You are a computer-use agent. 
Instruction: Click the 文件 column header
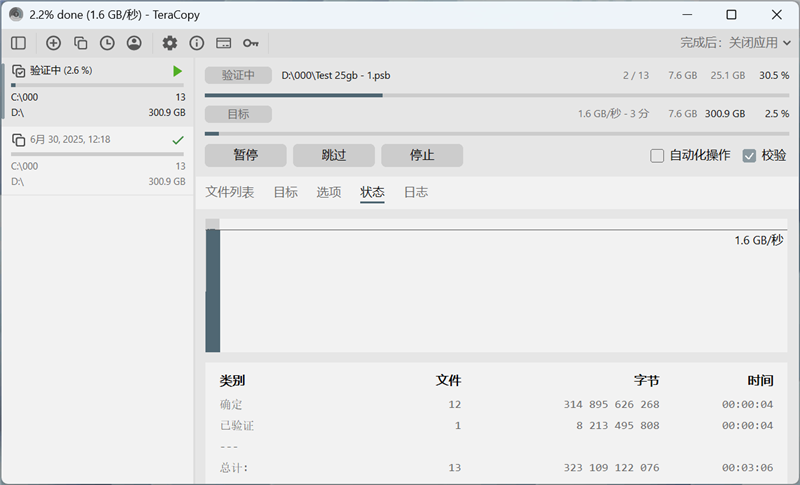(448, 380)
